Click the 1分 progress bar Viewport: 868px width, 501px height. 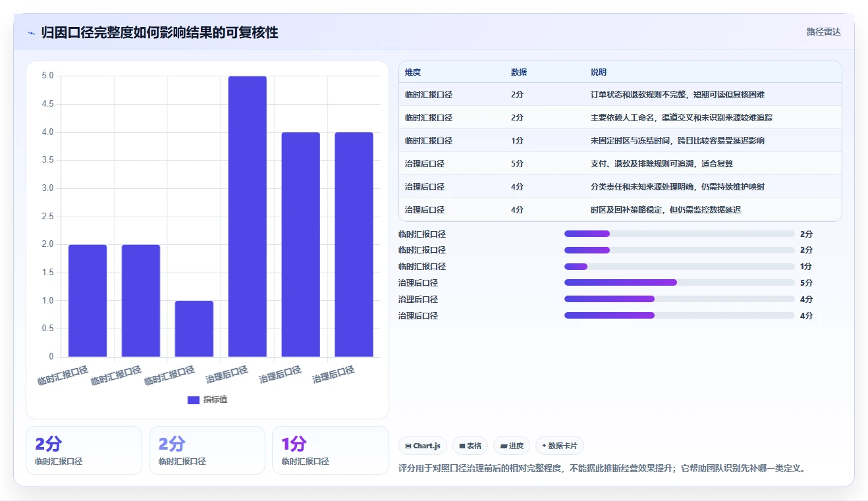click(679, 267)
